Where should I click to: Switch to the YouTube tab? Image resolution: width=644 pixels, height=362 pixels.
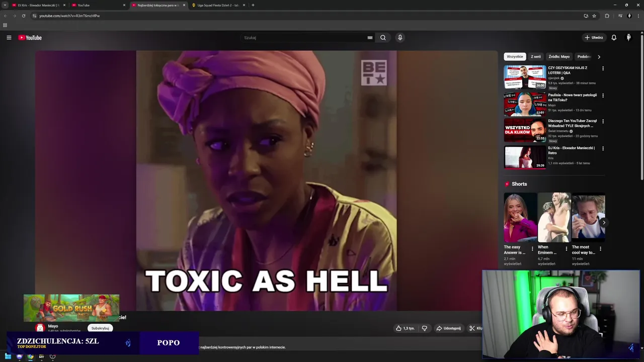click(98, 5)
